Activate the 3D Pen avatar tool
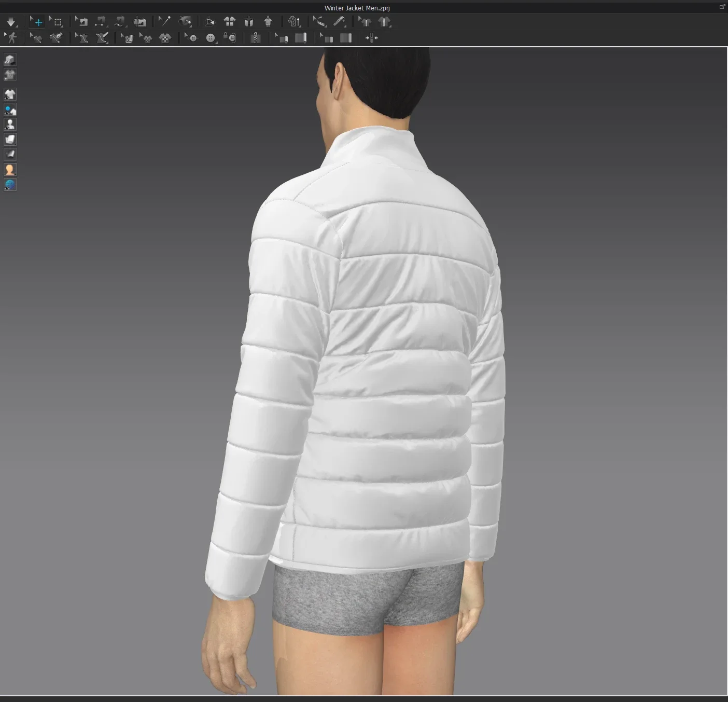This screenshot has height=702, width=728. 102,38
